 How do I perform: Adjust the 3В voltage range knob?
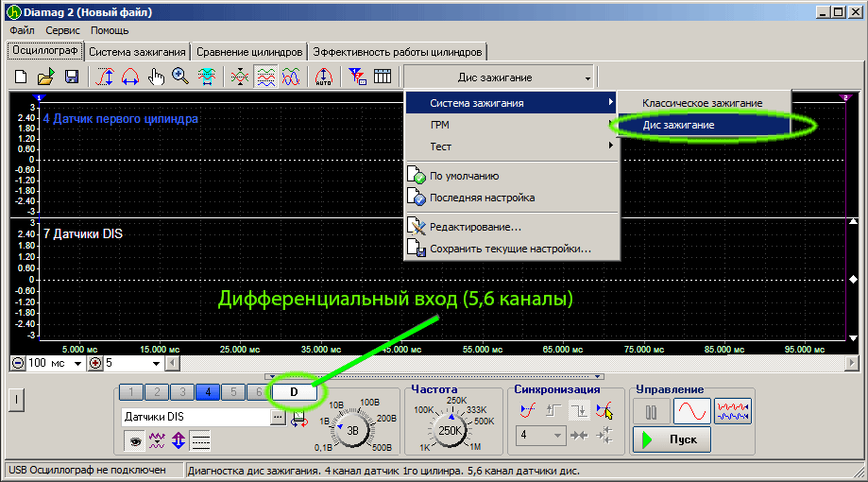click(x=352, y=430)
